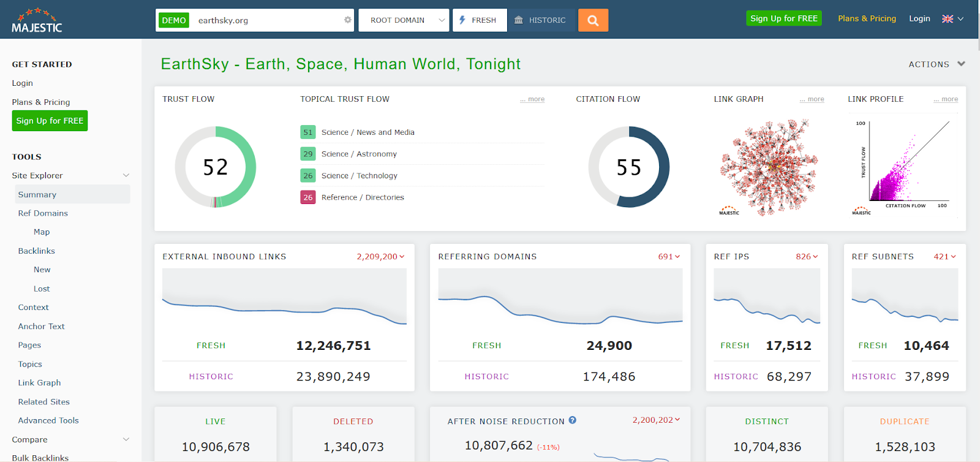Click the Topical Trust Flow more link
The width and height of the screenshot is (980, 462).
[532, 99]
